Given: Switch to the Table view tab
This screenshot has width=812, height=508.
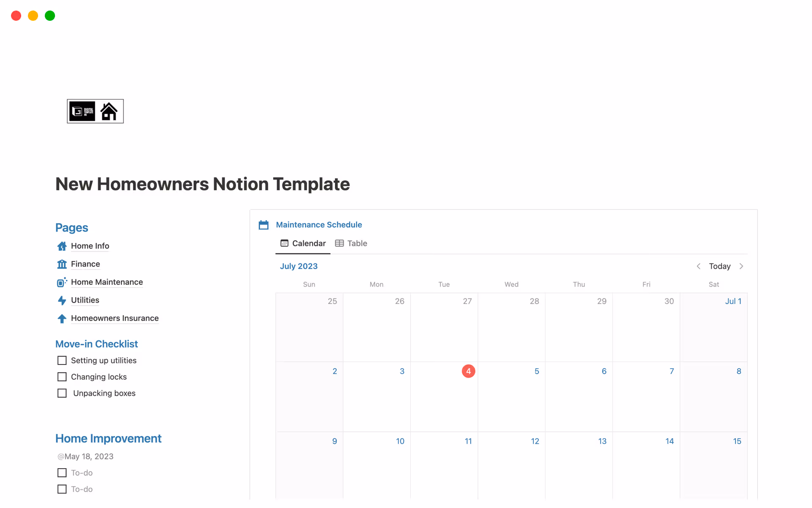Looking at the screenshot, I should tap(351, 243).
